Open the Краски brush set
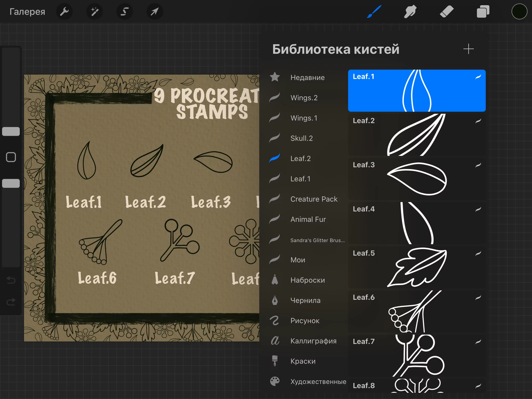This screenshot has width=532, height=399. pos(308,361)
